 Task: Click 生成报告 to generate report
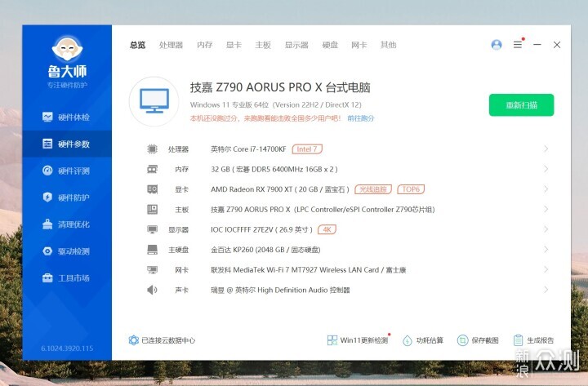(x=533, y=340)
